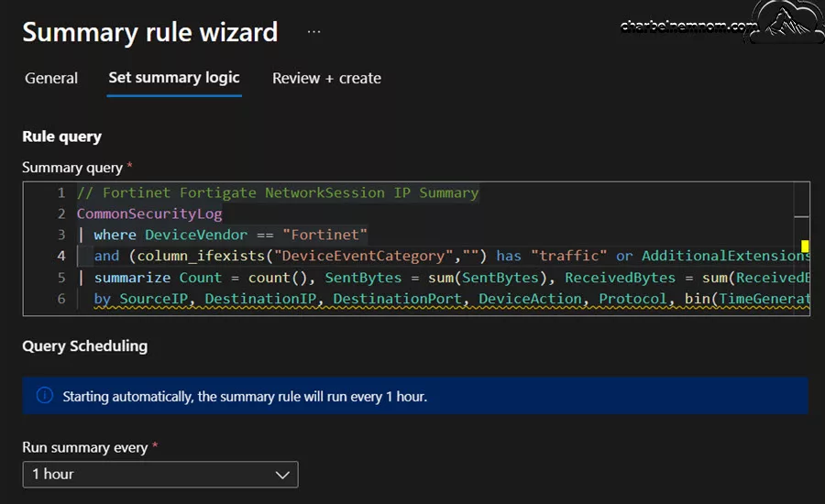Click line number 4 in the editor gutter
825x504 pixels.
pos(61,256)
